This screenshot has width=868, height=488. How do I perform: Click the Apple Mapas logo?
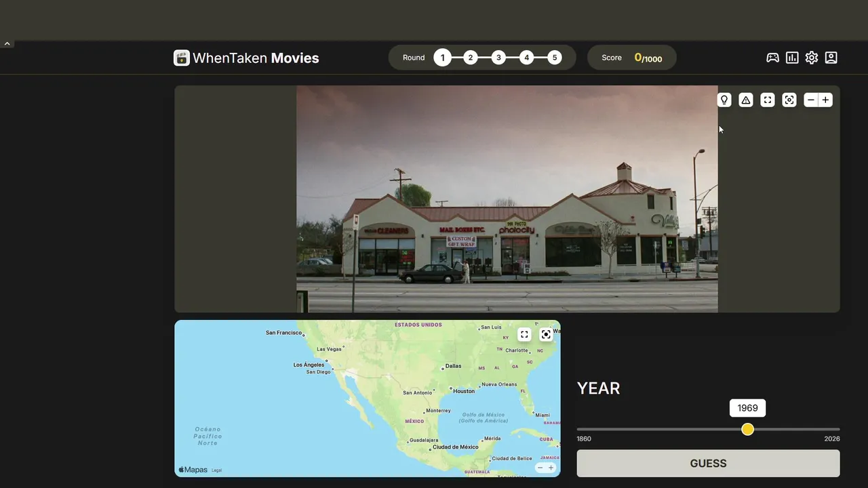[x=193, y=470]
